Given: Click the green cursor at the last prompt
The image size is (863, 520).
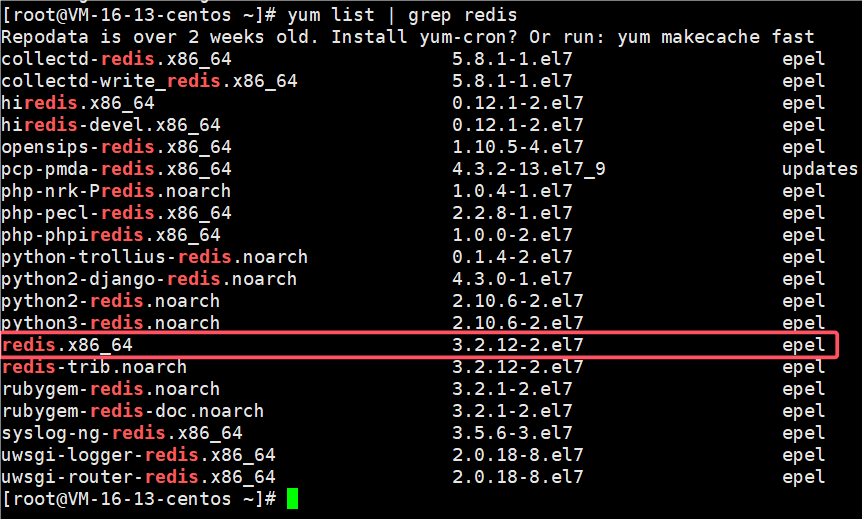Looking at the screenshot, I should pyautogui.click(x=292, y=499).
